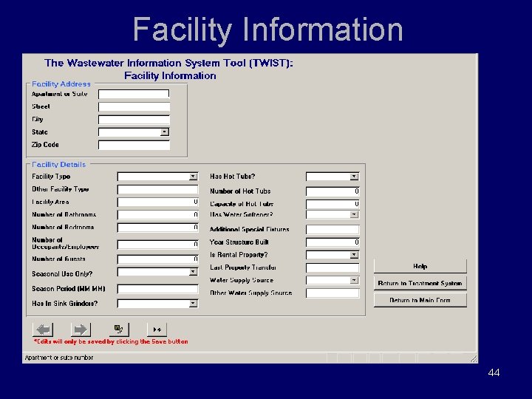Click the 'Facility Address' group label

[61, 83]
